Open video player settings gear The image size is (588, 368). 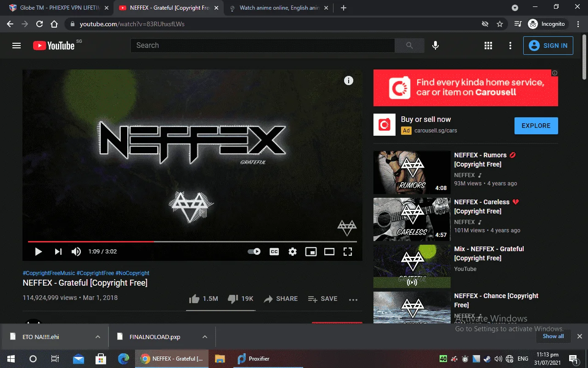293,252
